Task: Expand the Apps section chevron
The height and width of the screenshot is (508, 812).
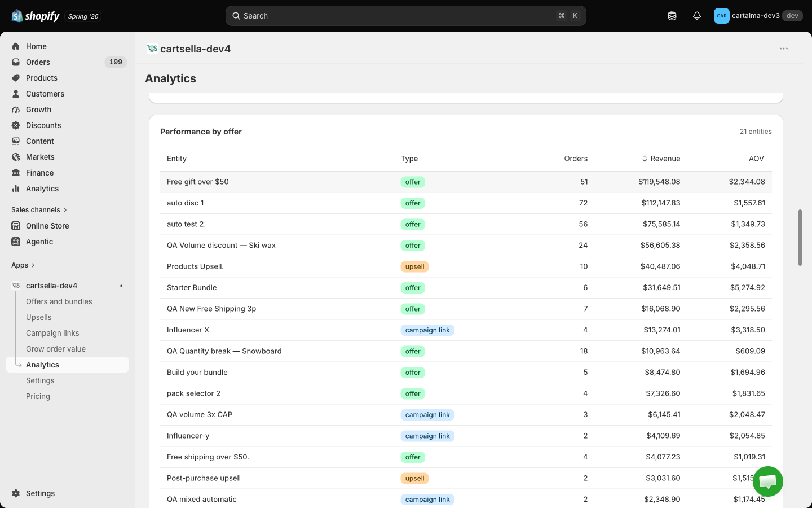Action: pos(33,265)
